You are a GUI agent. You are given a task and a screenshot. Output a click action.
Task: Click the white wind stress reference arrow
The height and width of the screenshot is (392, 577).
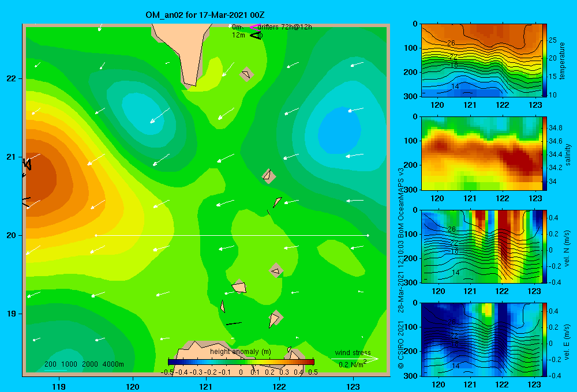click(355, 359)
